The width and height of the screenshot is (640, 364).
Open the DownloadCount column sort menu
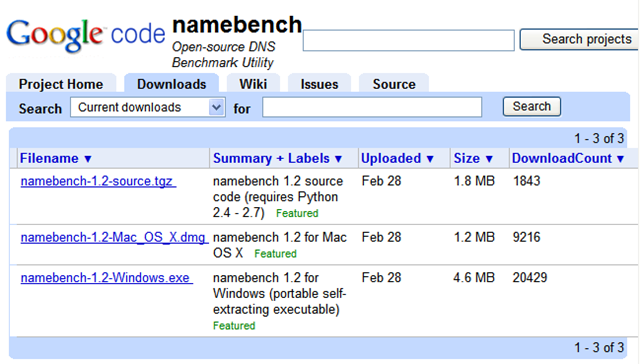click(620, 159)
